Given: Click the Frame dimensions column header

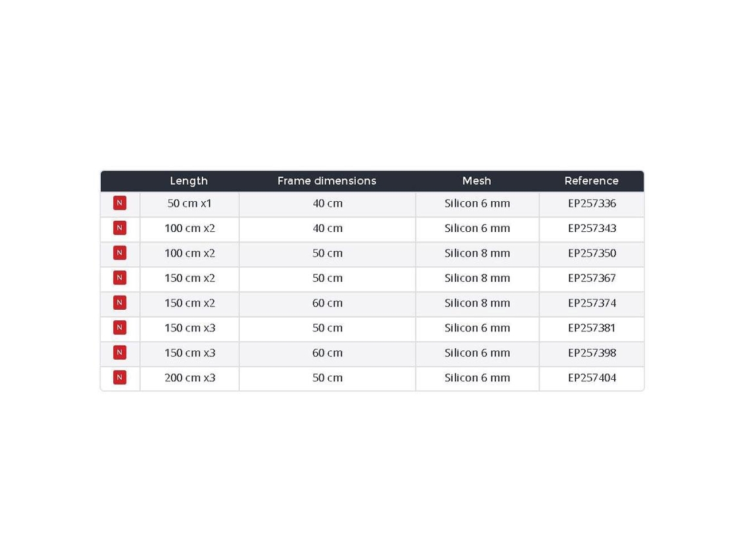Looking at the screenshot, I should [x=327, y=181].
